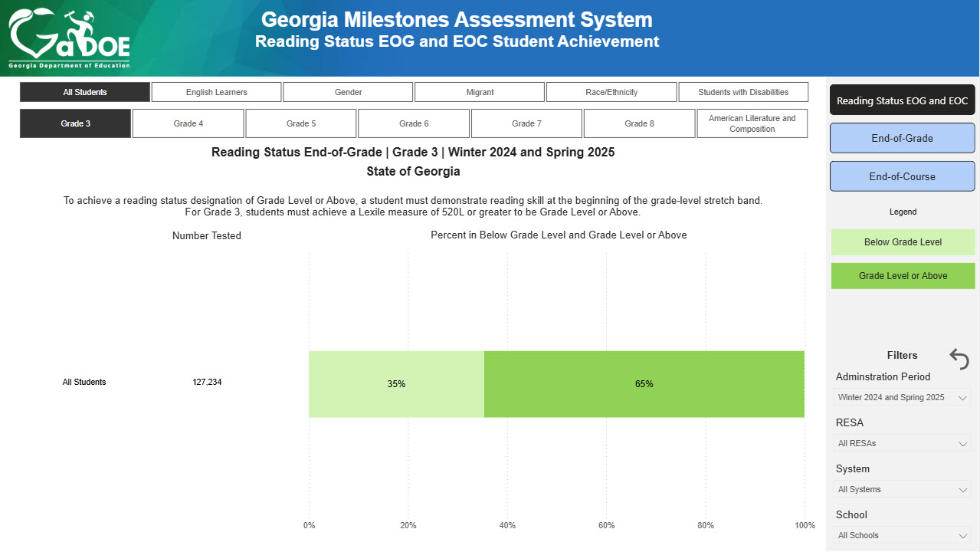Select the Students with Disabilities tab

click(742, 91)
